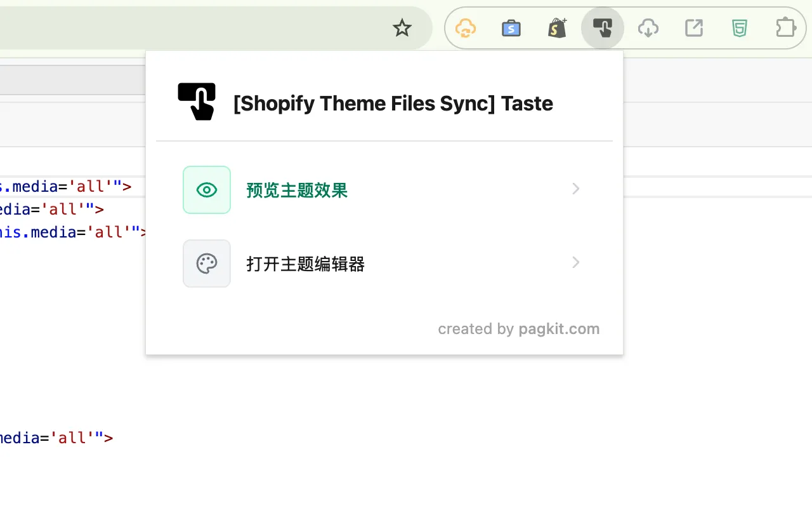The width and height of the screenshot is (812, 508).
Task: Open the cloud download extension
Action: (x=648, y=28)
